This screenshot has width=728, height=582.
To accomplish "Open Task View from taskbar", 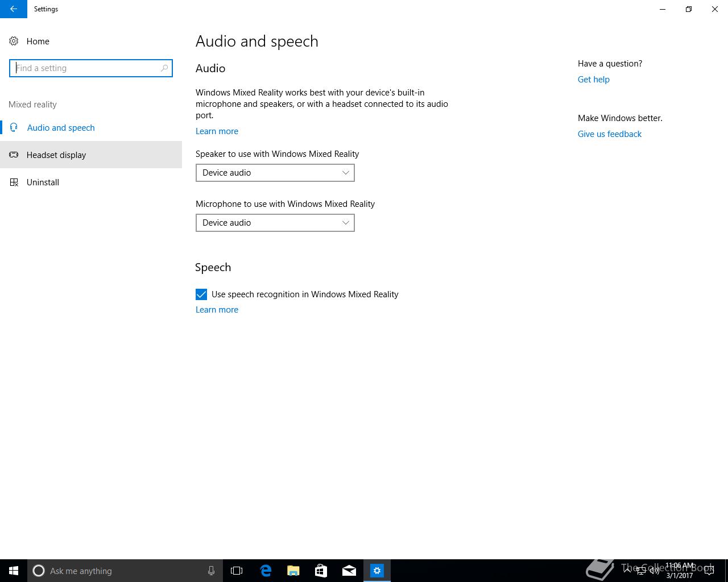I will 237,571.
